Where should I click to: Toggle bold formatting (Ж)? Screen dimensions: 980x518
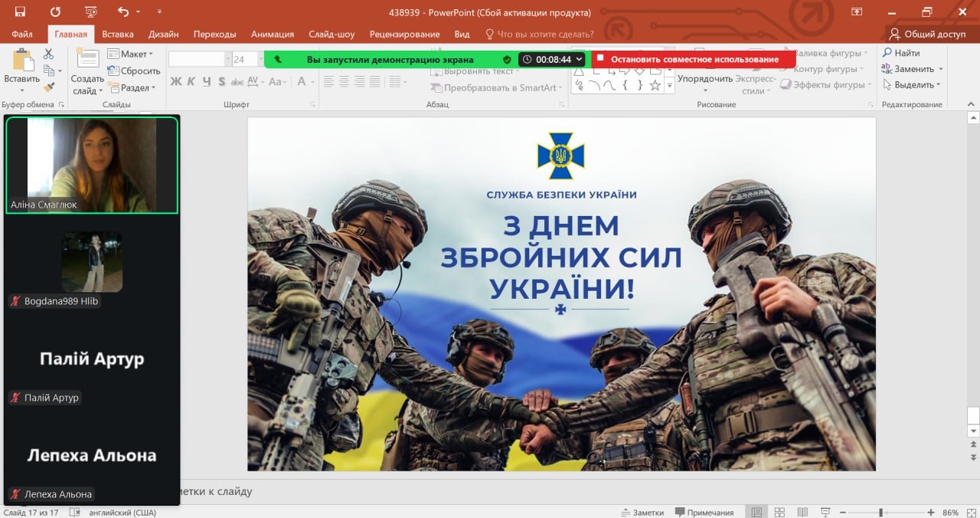click(176, 82)
